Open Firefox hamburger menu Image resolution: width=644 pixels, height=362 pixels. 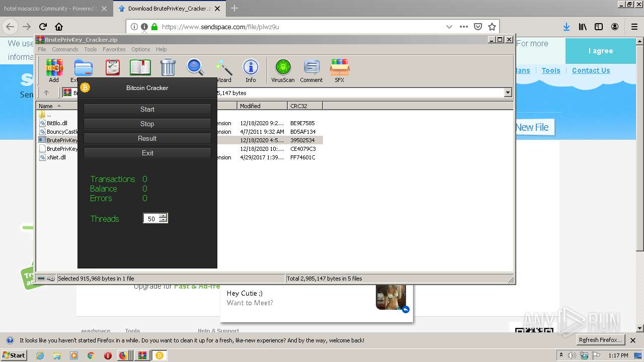click(x=634, y=27)
